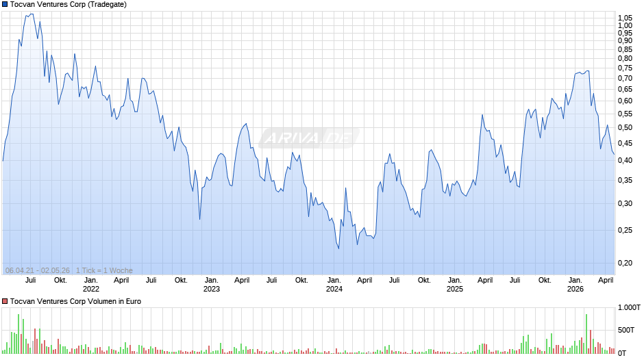
Task: Click the 'Jan. 2025' time axis label
Action: (455, 285)
